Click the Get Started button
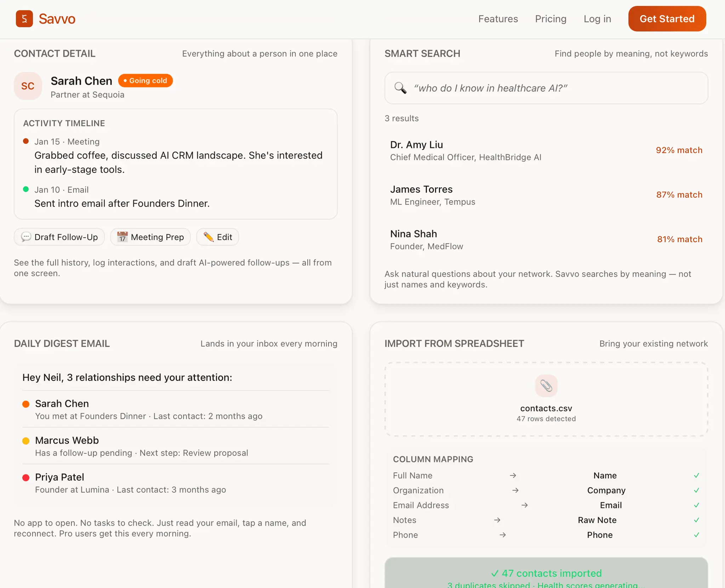 click(667, 19)
